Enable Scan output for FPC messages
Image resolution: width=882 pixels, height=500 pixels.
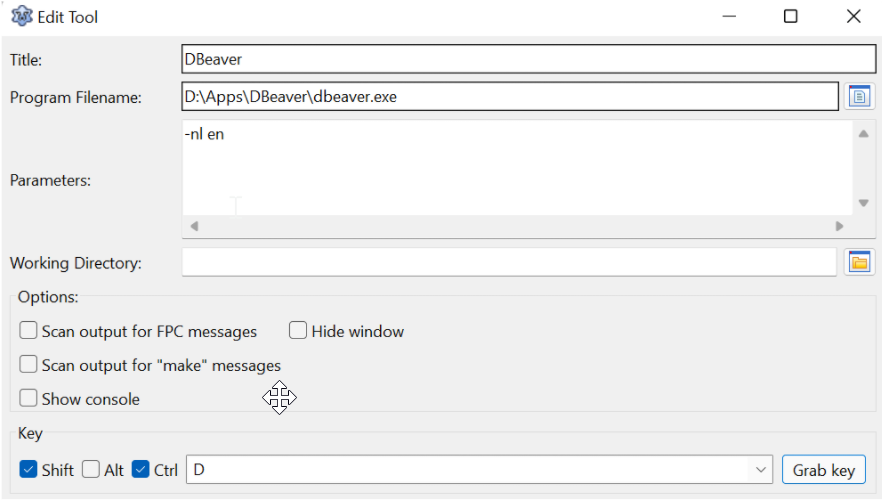(x=28, y=330)
